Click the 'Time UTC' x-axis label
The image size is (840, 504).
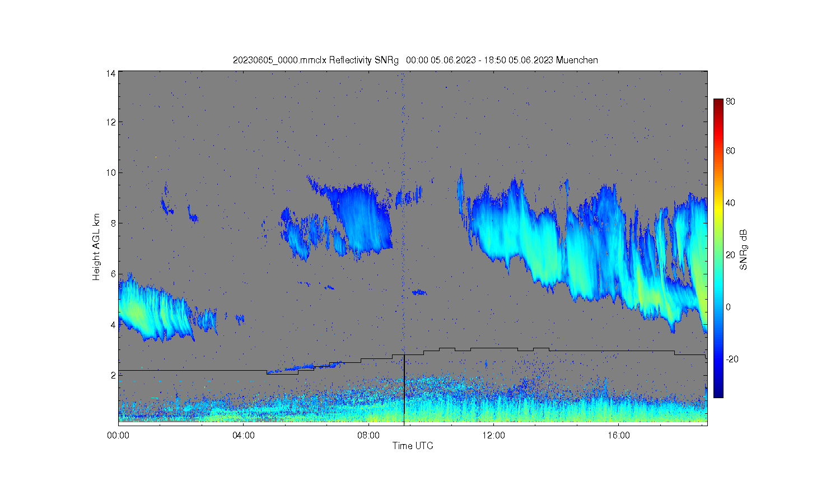[413, 446]
